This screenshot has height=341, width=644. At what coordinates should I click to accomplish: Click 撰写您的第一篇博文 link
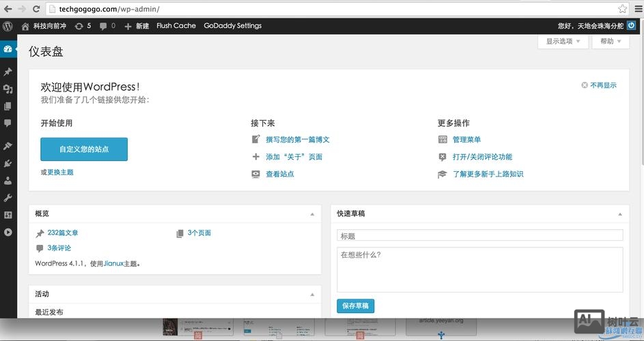coord(298,140)
